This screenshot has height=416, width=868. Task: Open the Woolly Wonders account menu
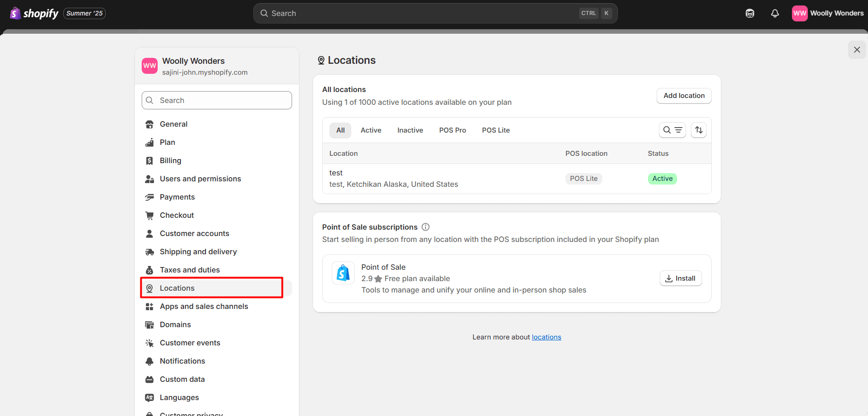(827, 13)
